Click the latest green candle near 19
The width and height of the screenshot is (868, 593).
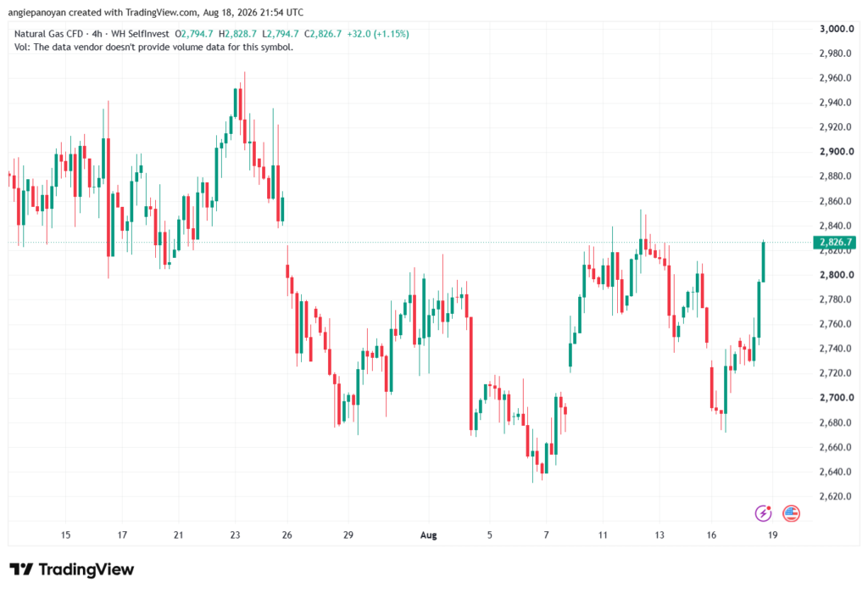pyautogui.click(x=764, y=262)
